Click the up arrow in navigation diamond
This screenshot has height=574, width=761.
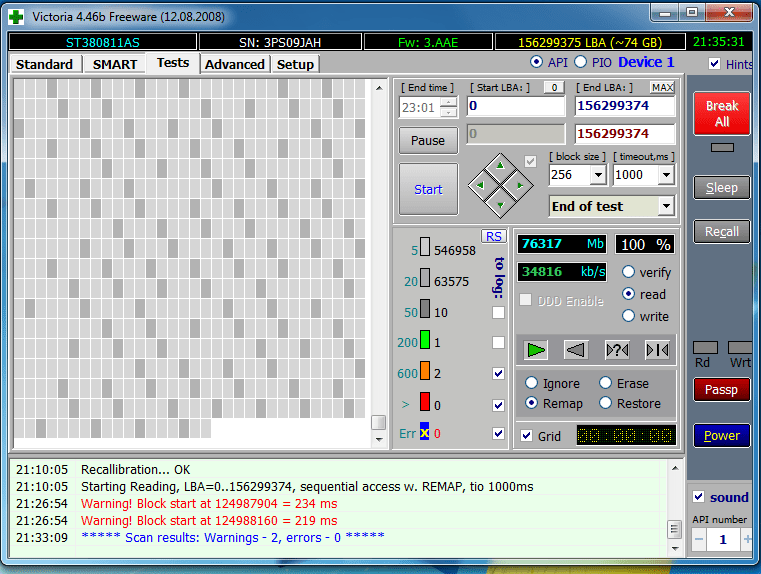(500, 165)
